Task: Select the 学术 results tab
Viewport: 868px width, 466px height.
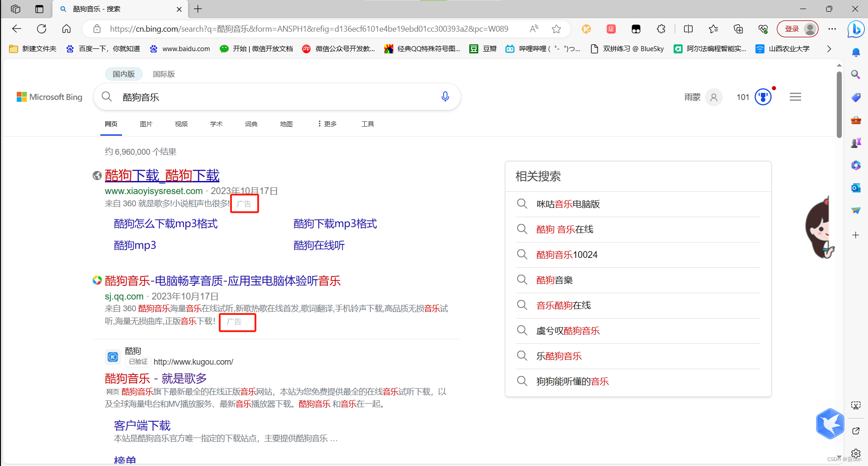Action: (x=216, y=124)
